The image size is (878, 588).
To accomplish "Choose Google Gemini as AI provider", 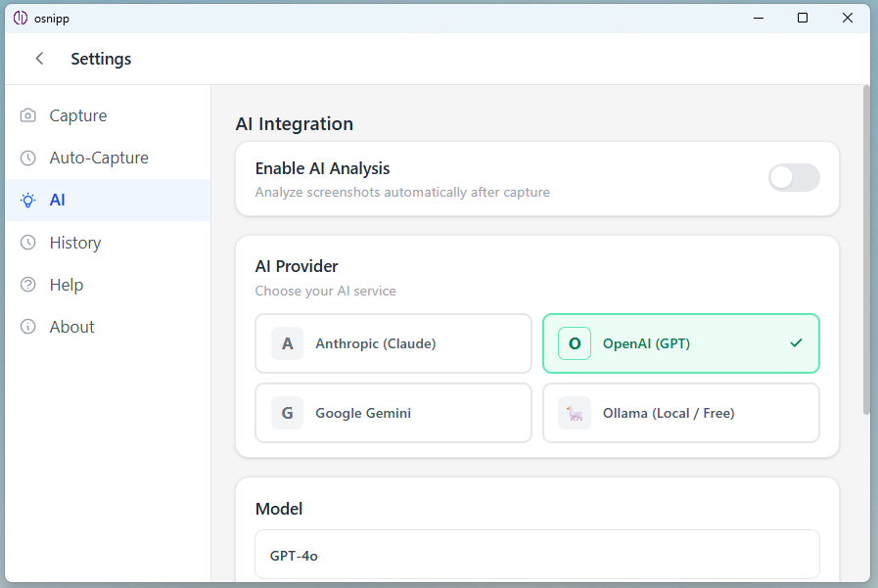I will pos(393,413).
